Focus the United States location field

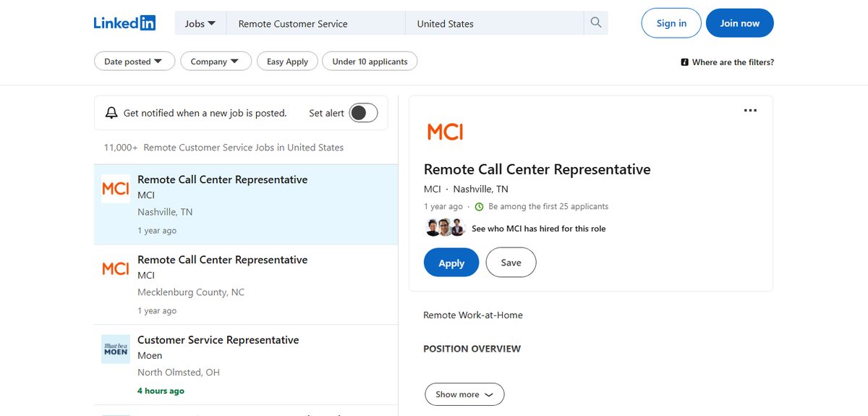click(495, 23)
